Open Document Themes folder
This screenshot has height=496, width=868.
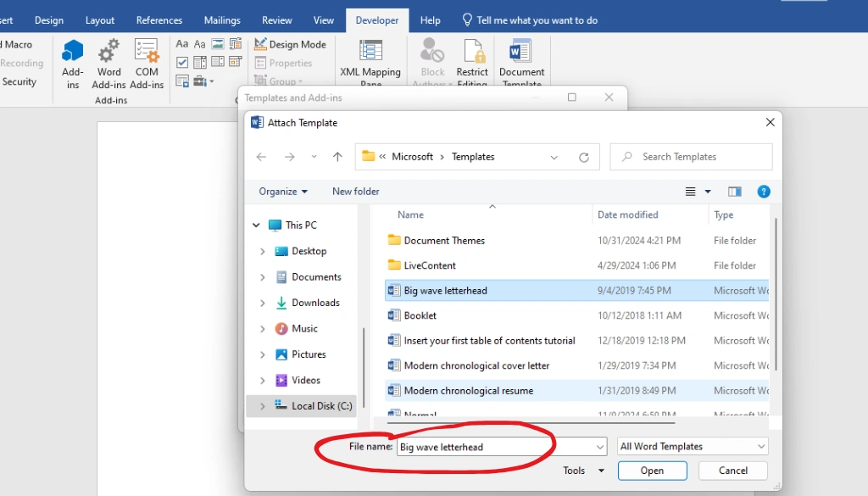click(444, 240)
